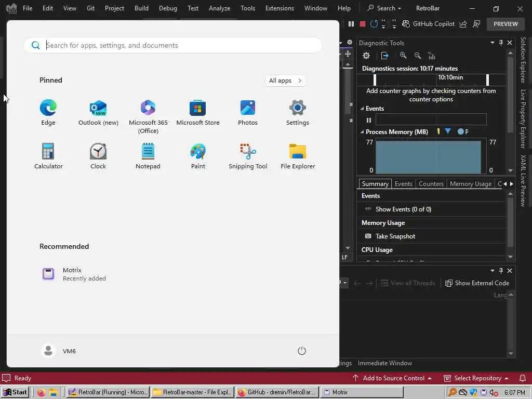
Task: Open Microsoft Store pinned app
Action: pos(198,113)
